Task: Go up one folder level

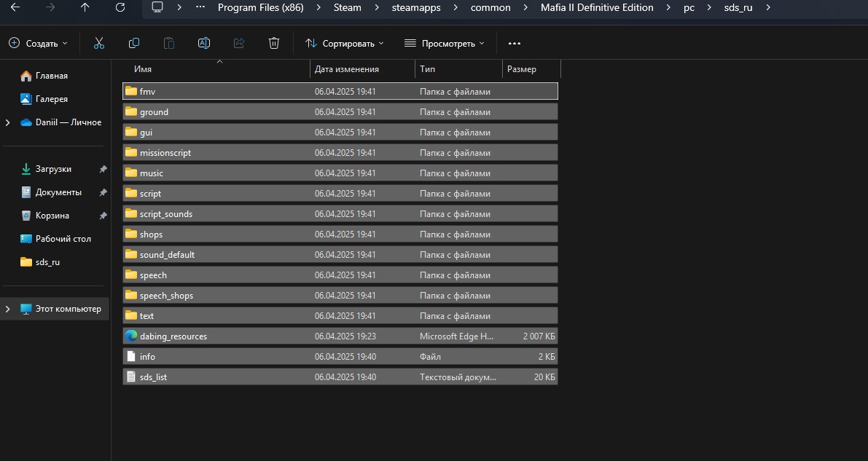Action: click(85, 7)
